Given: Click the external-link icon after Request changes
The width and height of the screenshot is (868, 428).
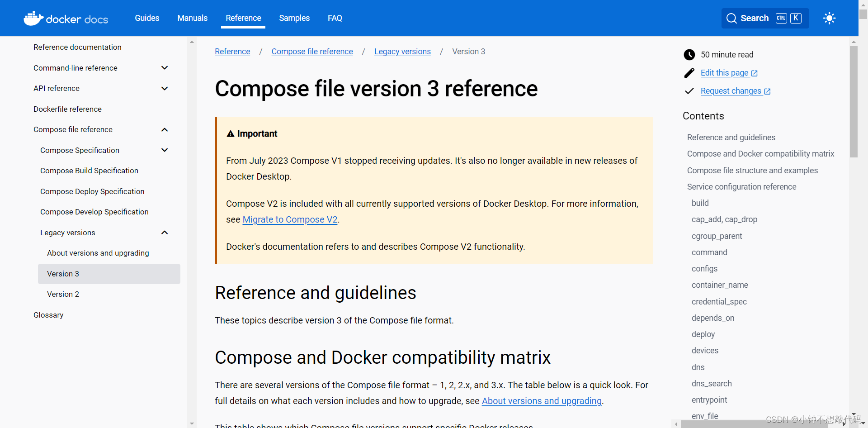Looking at the screenshot, I should tap(767, 91).
